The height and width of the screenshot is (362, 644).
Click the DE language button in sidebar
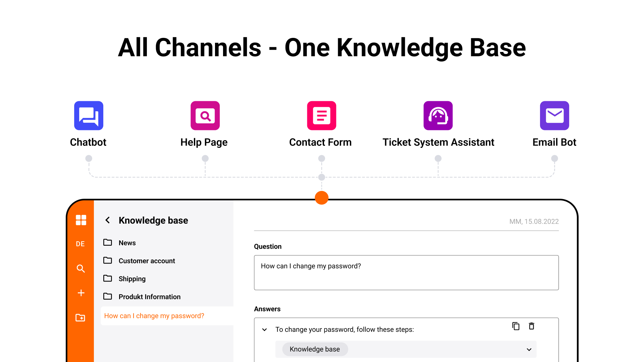(x=80, y=244)
